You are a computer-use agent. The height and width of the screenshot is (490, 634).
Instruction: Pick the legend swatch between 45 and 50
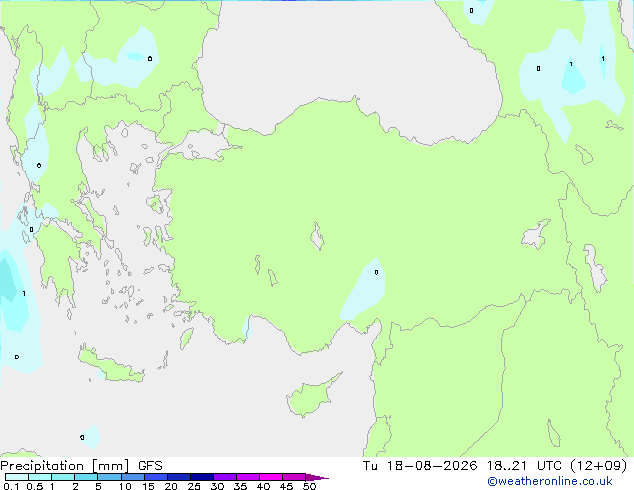coord(294,477)
